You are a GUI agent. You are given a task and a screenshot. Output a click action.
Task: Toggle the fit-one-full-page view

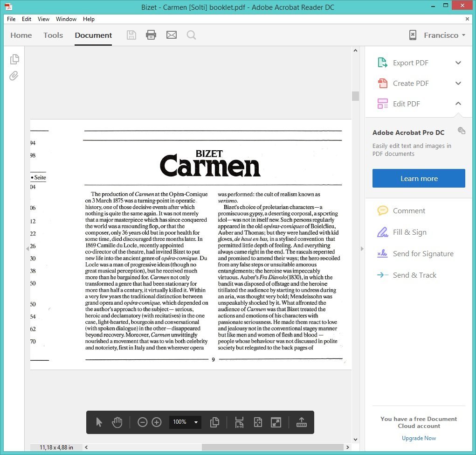[x=258, y=422]
